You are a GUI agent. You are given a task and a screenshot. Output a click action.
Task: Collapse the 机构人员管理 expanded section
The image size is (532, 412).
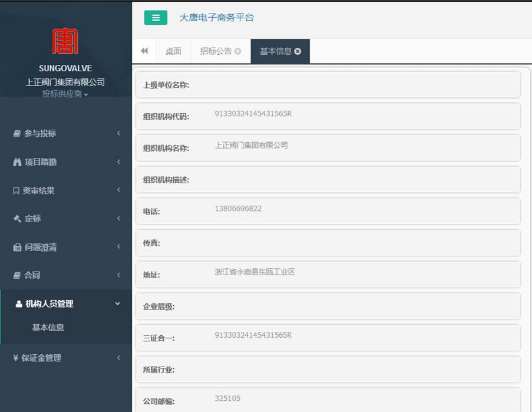point(117,304)
